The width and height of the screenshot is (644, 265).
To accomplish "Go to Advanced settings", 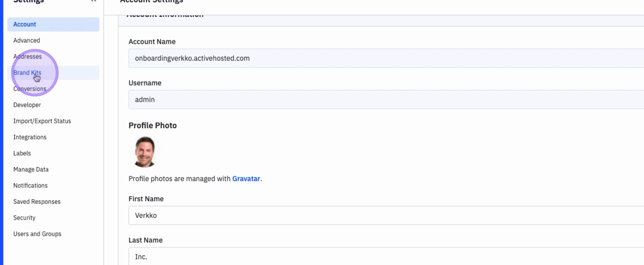I will (26, 40).
